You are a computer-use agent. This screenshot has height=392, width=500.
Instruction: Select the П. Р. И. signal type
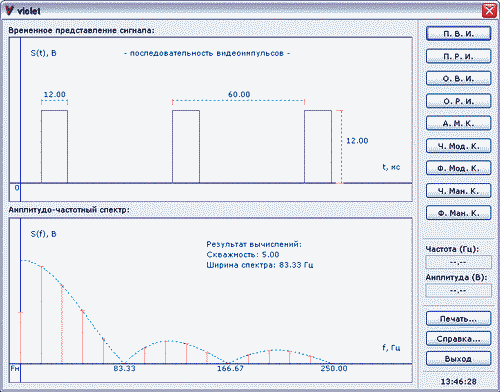pyautogui.click(x=458, y=56)
